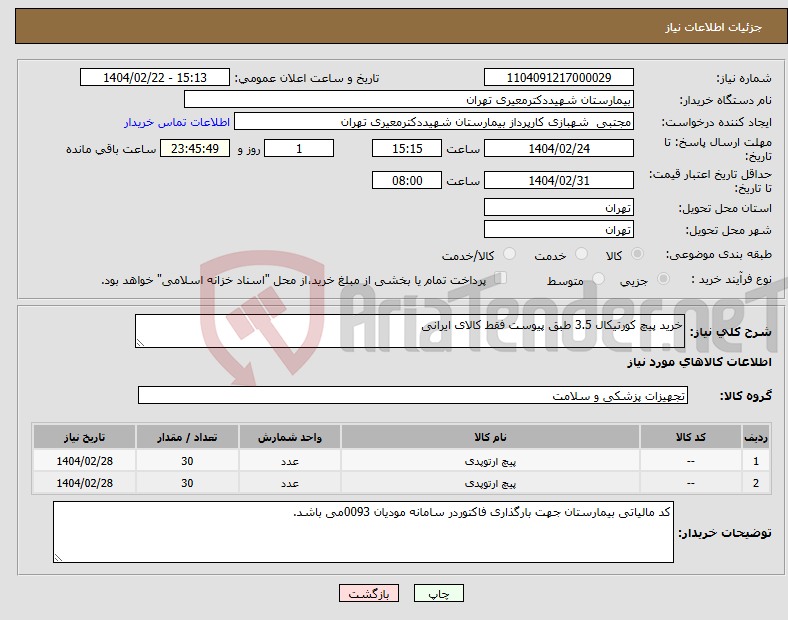Image resolution: width=788 pixels, height=620 pixels.
Task: Click date 1404/02/28 in row 2
Action: (84, 483)
